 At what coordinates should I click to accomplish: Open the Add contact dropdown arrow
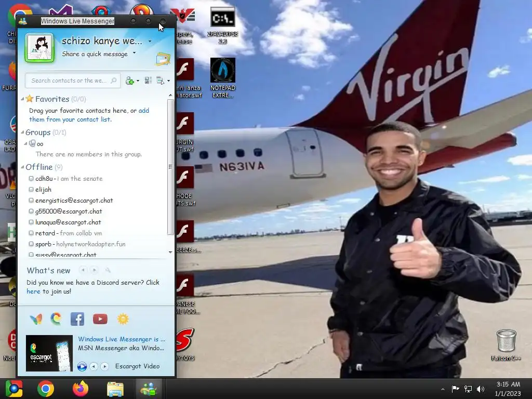point(138,81)
